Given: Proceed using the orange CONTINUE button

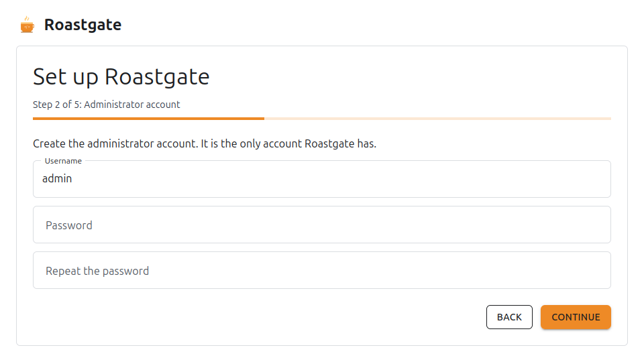Looking at the screenshot, I should (576, 317).
